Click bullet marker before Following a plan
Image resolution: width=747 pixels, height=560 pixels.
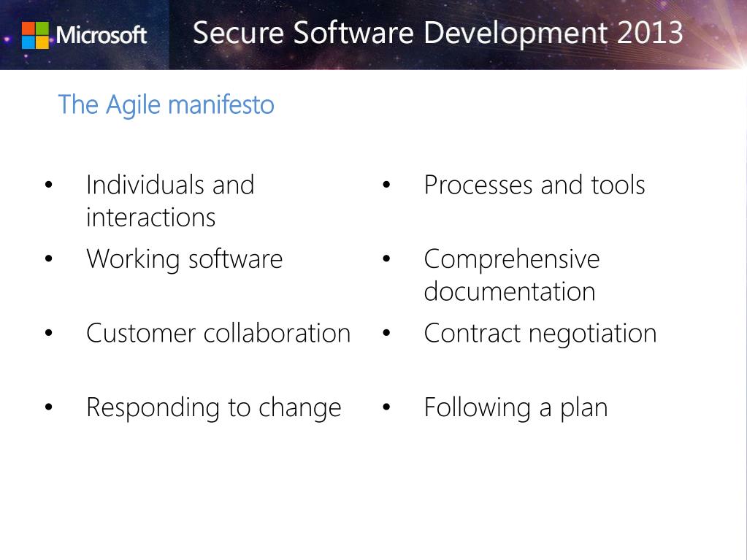pos(386,407)
